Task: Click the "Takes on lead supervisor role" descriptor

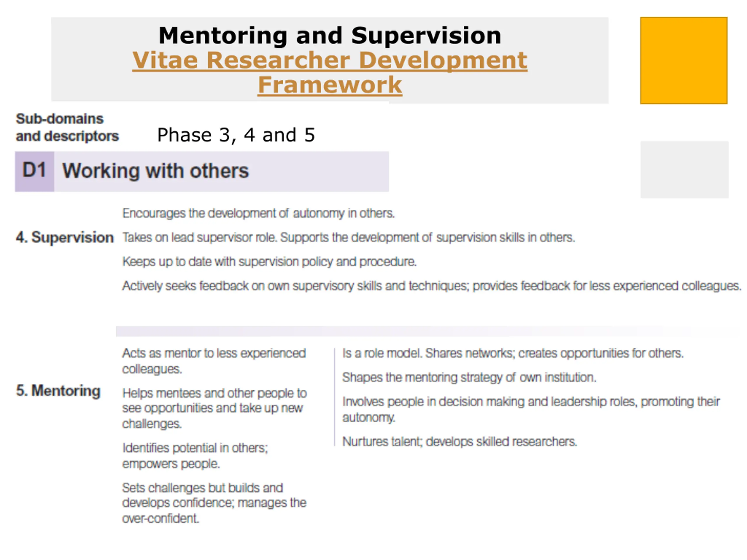Action: tap(348, 238)
